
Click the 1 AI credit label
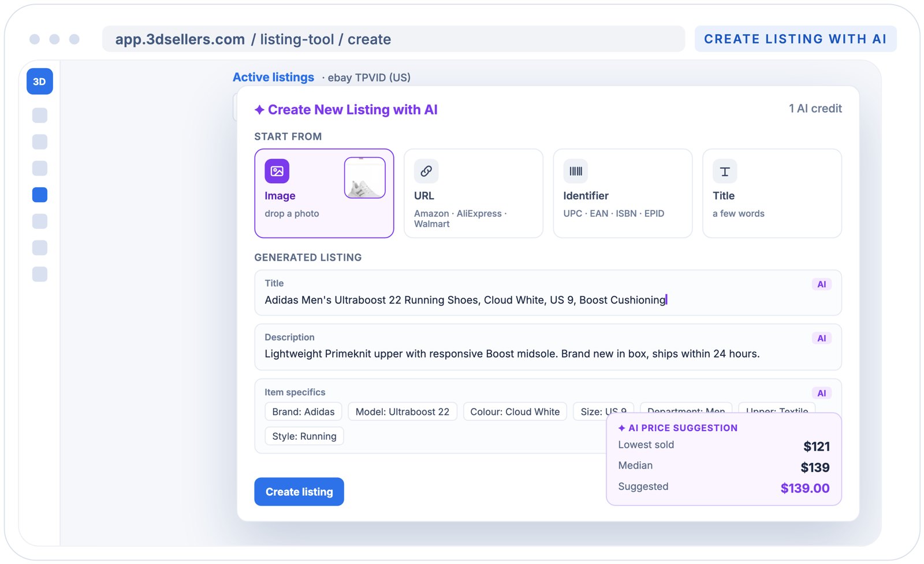[x=815, y=109]
